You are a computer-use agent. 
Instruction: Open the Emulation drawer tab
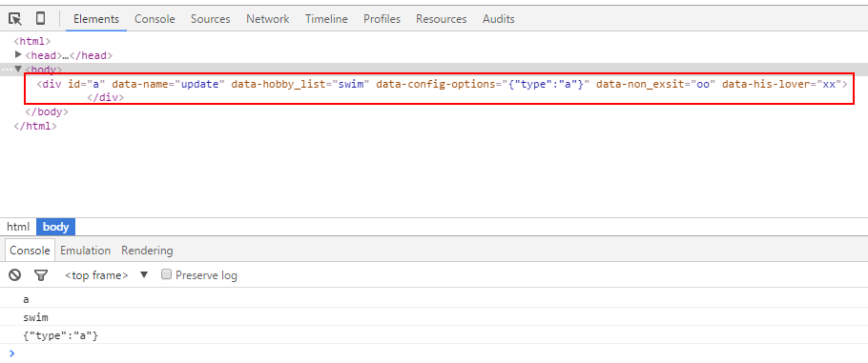pyautogui.click(x=85, y=251)
